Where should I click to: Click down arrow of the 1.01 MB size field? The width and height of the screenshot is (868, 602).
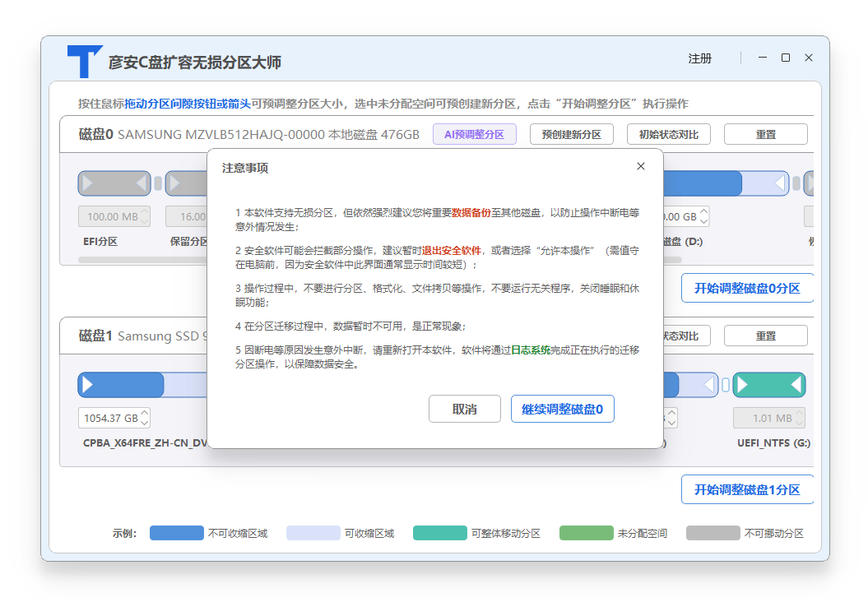(800, 423)
